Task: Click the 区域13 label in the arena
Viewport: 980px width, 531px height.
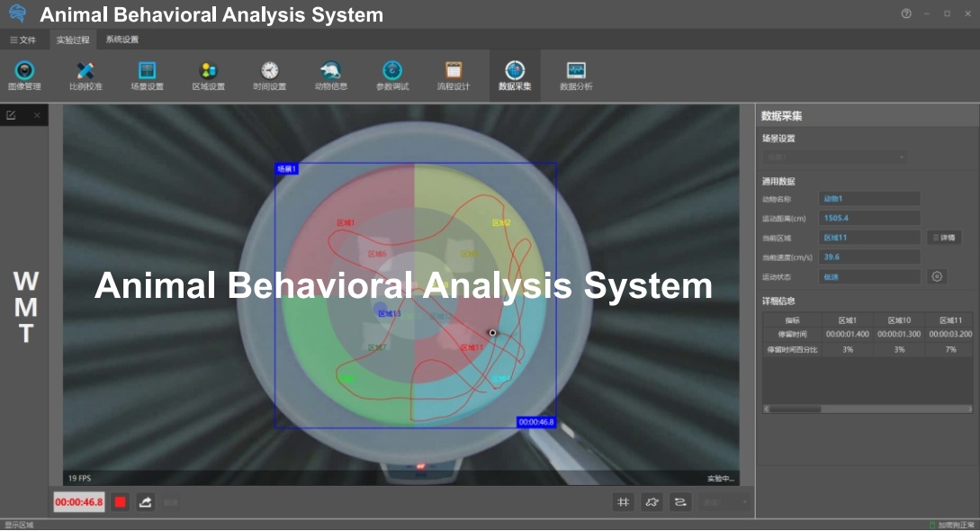Action: (x=390, y=313)
